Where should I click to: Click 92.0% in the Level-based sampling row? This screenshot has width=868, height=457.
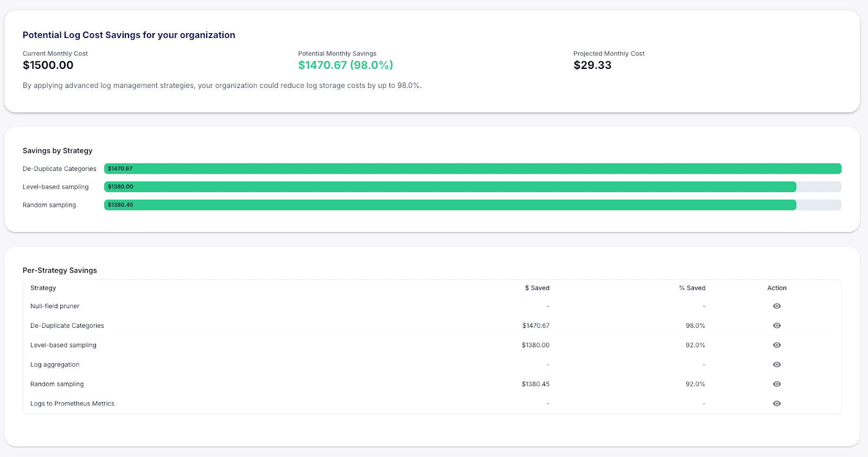tap(695, 345)
